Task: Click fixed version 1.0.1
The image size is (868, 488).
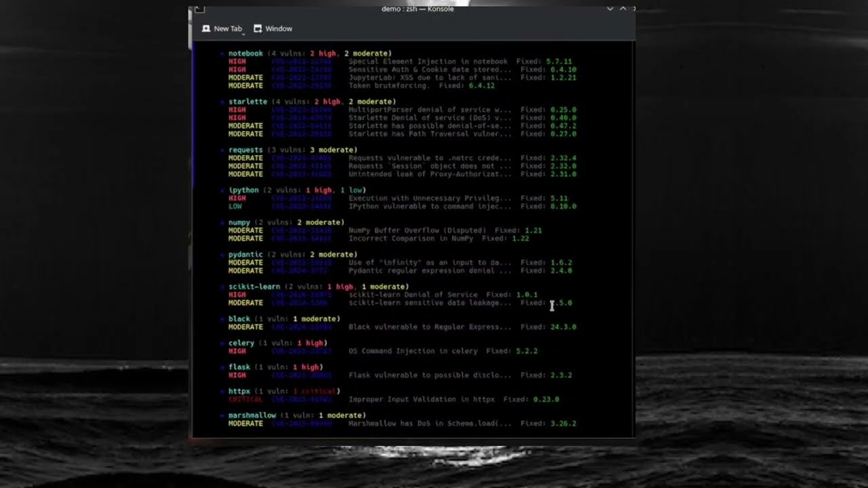Action: coord(527,295)
